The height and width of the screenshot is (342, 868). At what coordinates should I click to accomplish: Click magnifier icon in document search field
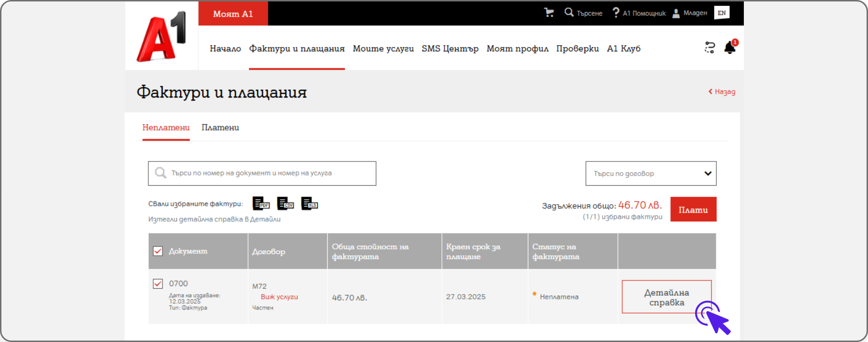[x=160, y=173]
